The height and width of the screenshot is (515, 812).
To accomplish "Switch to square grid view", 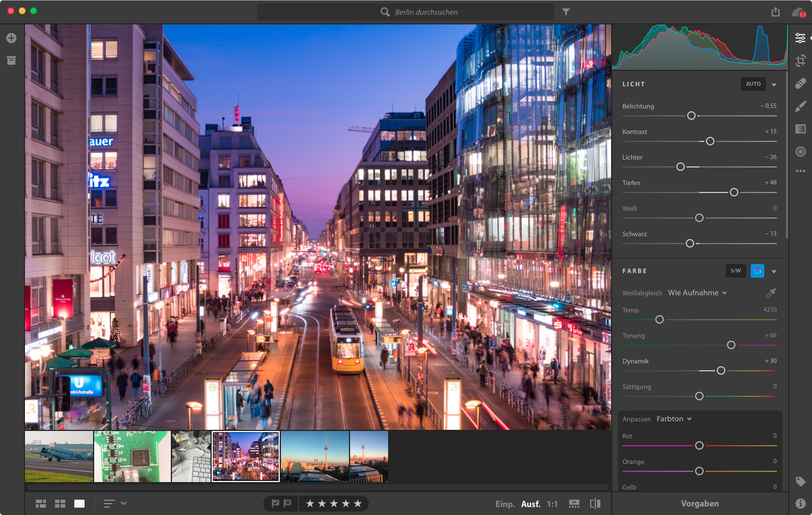I will point(60,504).
